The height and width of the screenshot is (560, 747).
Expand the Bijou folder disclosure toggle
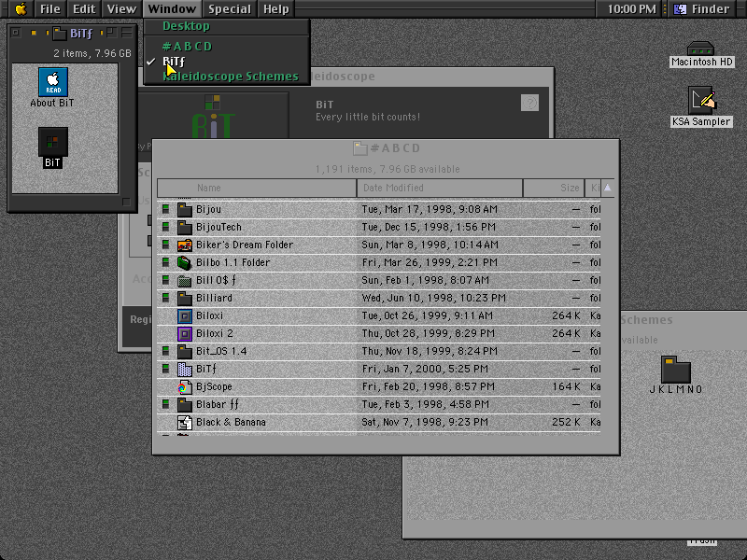(x=165, y=209)
